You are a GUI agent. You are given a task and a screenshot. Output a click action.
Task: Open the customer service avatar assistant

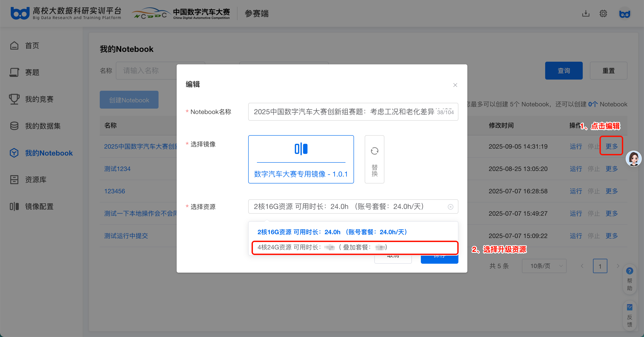pos(633,159)
